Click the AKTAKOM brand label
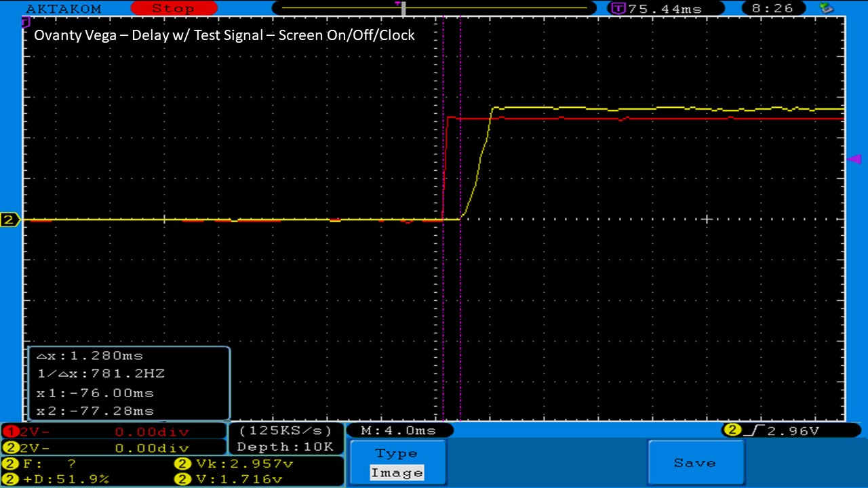 [62, 9]
